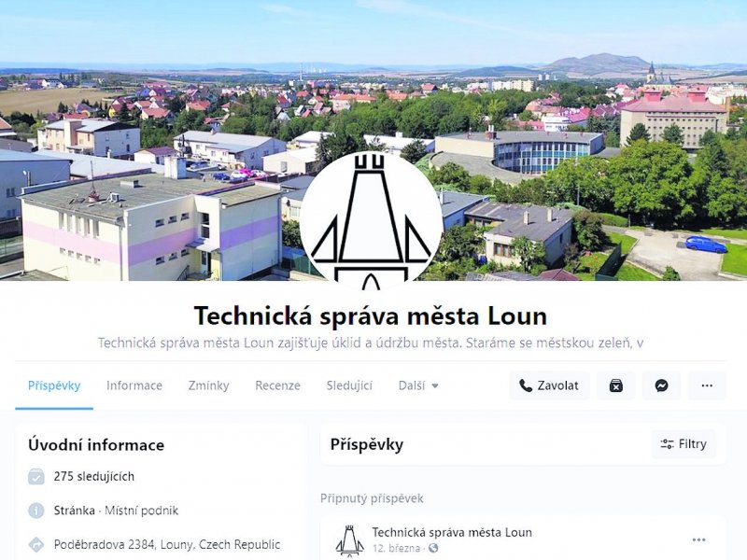Open Messenger chat icon button
This screenshot has width=747, height=560.
[661, 385]
